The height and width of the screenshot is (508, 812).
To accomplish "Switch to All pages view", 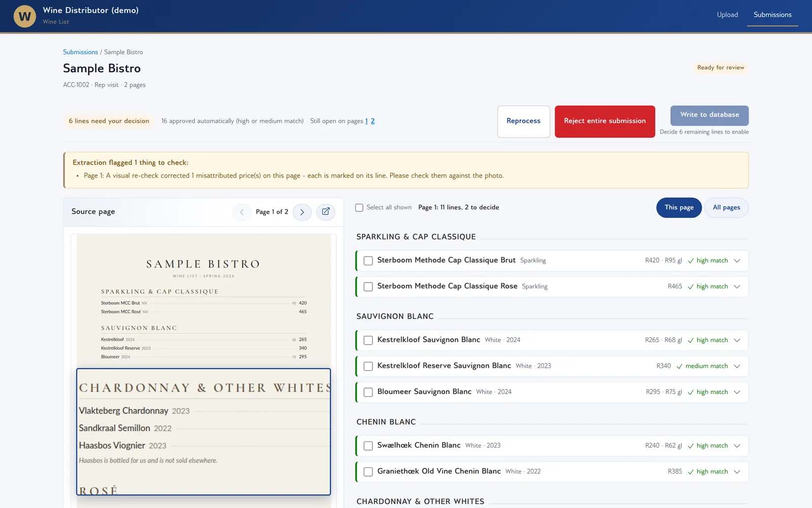I will 726,207.
